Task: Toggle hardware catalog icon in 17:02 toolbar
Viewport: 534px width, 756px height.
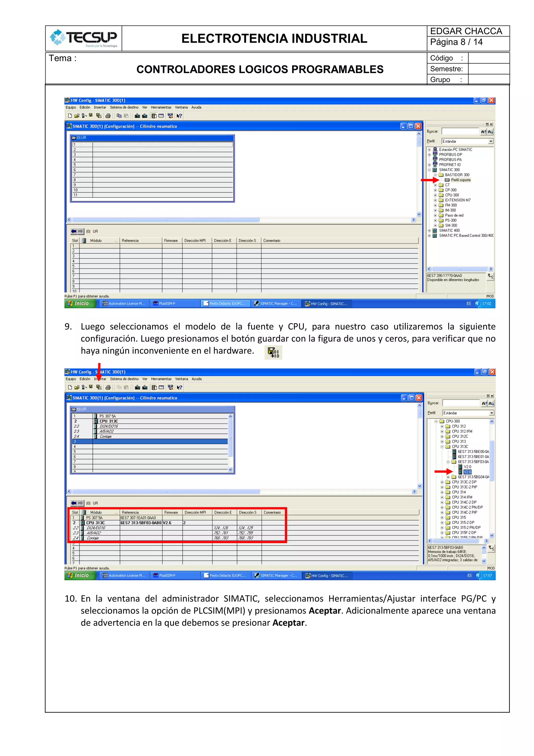Action: tap(154, 116)
